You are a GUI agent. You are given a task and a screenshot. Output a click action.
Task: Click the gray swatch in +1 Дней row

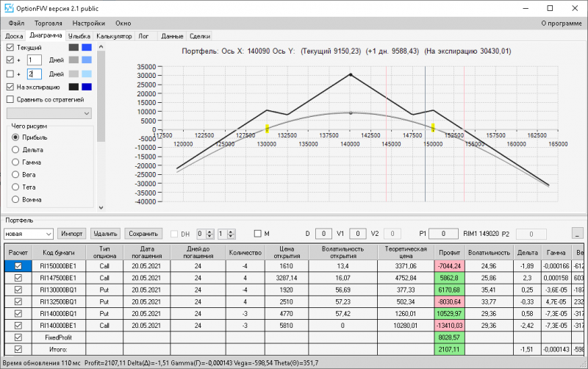pyautogui.click(x=73, y=60)
